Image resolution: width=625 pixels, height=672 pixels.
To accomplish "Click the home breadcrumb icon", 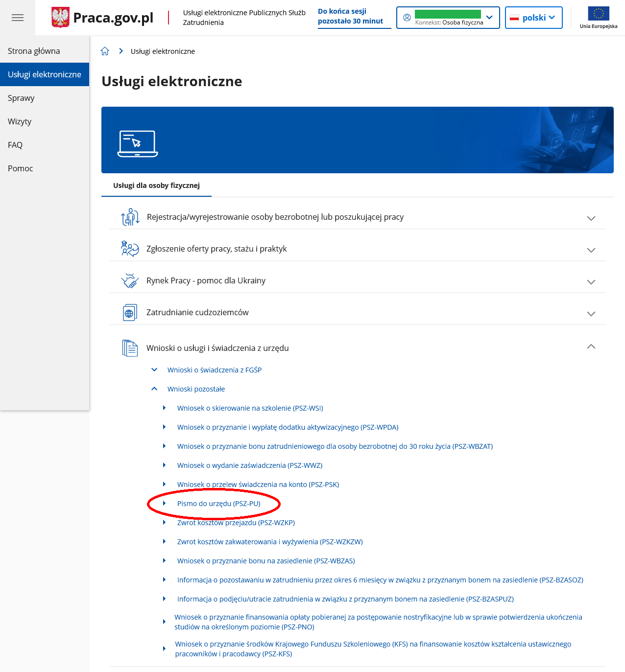I will click(105, 51).
